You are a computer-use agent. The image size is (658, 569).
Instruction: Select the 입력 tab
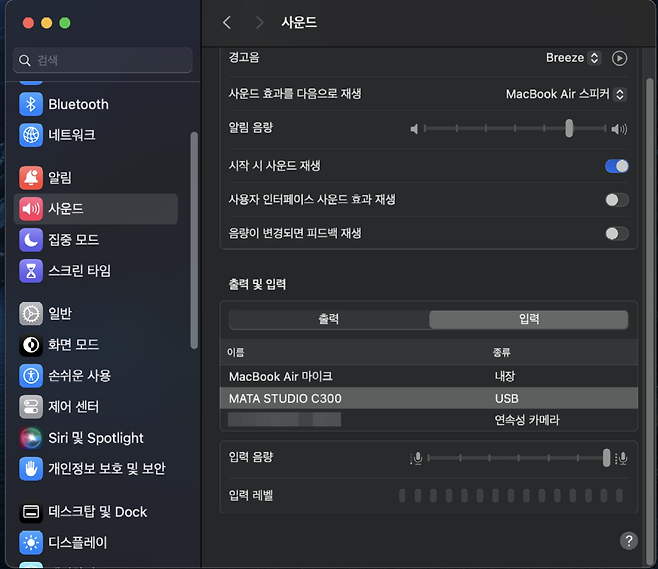coord(528,319)
